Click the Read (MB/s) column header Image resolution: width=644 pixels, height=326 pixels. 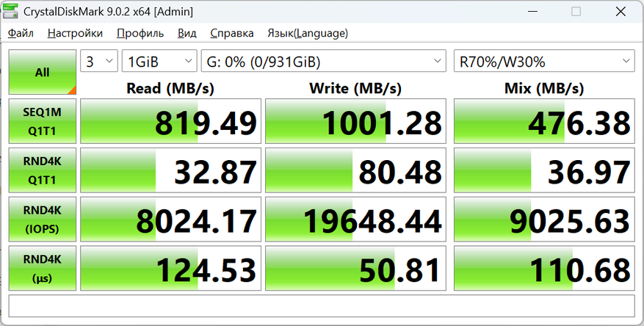pos(170,88)
